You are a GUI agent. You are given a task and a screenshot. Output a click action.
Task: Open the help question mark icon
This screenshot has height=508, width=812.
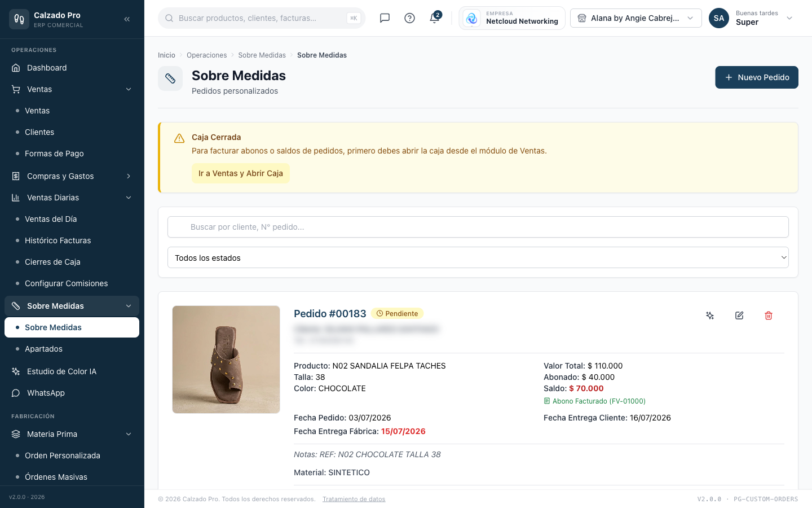click(410, 18)
